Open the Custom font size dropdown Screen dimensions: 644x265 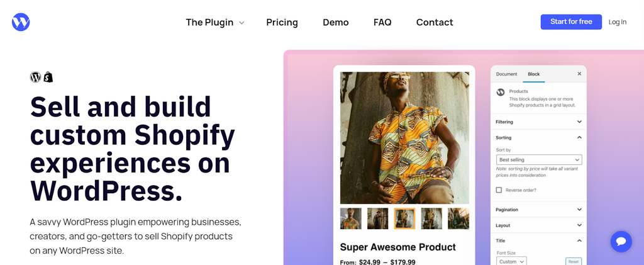511,261
